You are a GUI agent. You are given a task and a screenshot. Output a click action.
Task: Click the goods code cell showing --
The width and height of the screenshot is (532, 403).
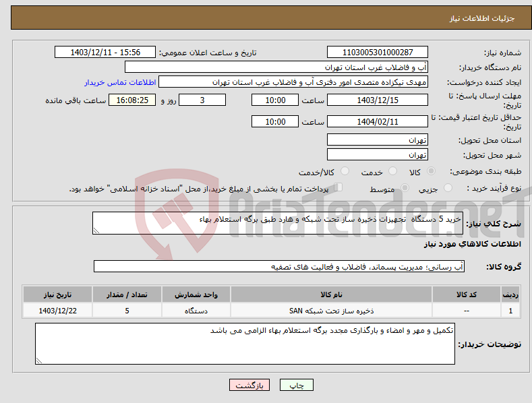click(467, 311)
